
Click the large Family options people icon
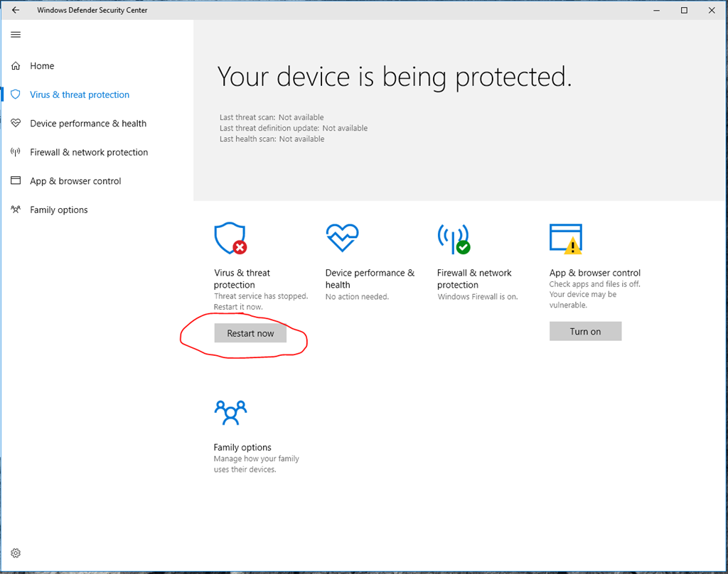point(231,413)
